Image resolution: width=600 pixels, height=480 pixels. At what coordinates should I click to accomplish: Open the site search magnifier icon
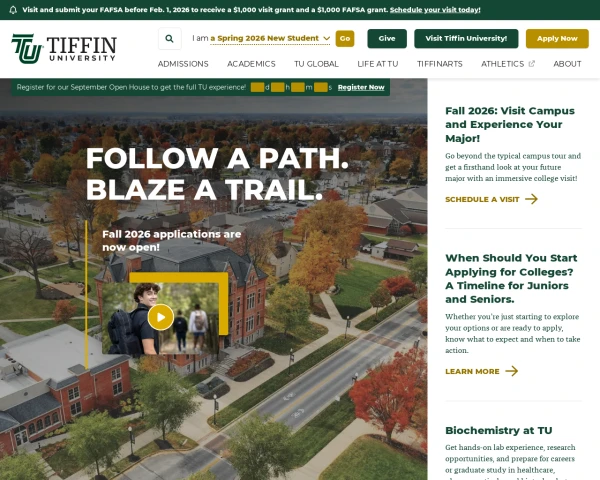click(x=170, y=38)
